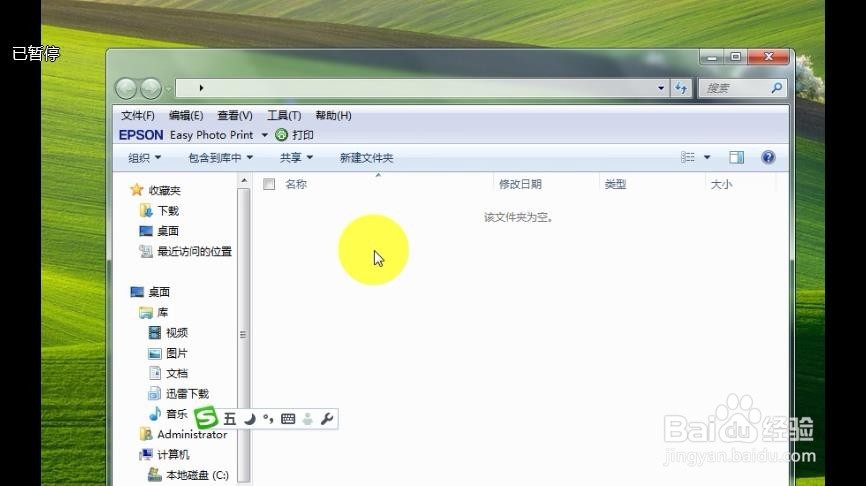This screenshot has width=866, height=486.
Task: Sort by the 大小 column header
Action: 721,184
